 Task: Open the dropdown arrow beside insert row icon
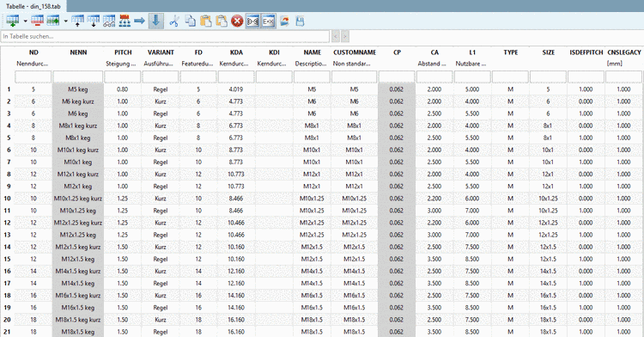(26, 21)
